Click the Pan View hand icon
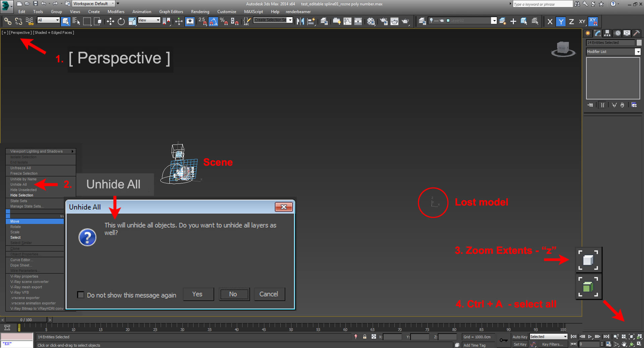Screen dimensions: 644x348 point(624,344)
